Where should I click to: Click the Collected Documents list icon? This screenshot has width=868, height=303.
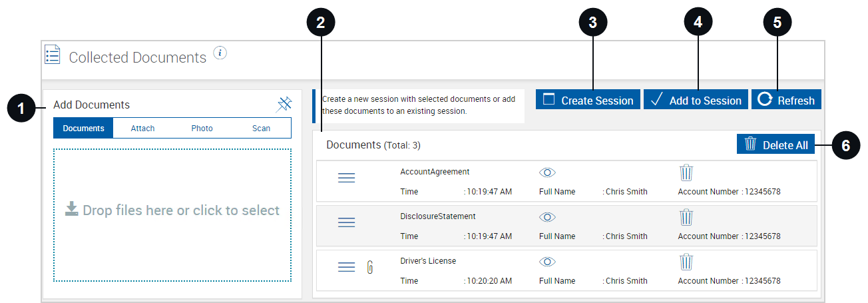tap(53, 55)
